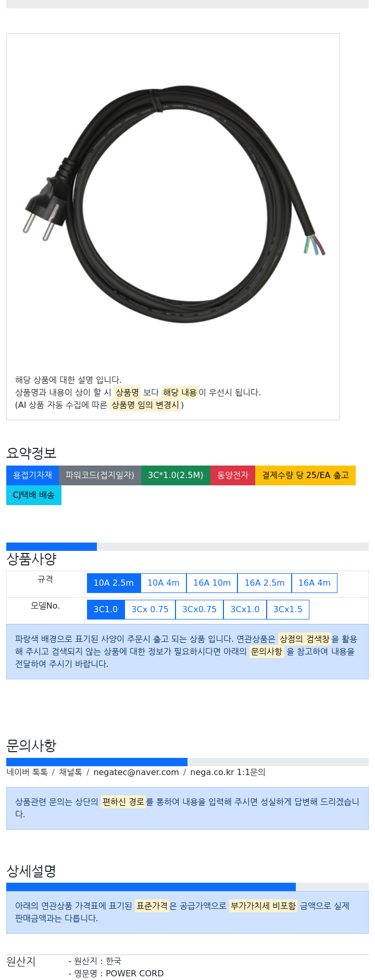The height and width of the screenshot is (980, 375).
Task: Open the 동양전자 brand tag
Action: click(x=233, y=475)
